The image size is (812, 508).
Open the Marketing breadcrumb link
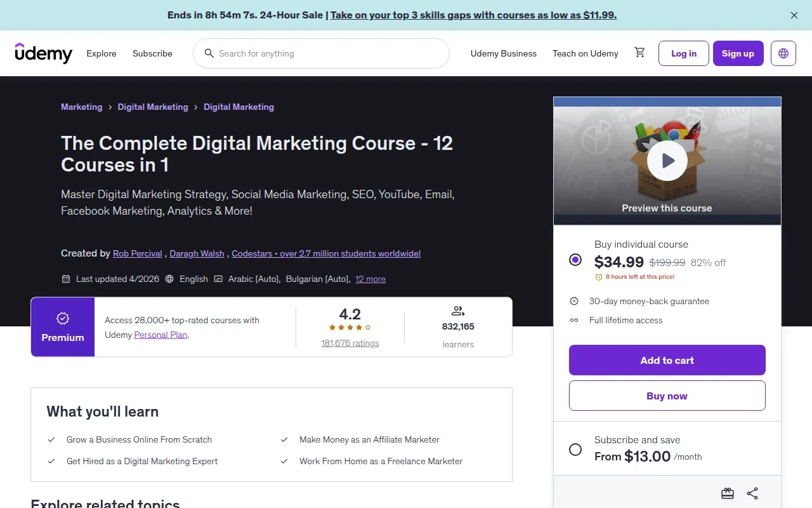81,107
